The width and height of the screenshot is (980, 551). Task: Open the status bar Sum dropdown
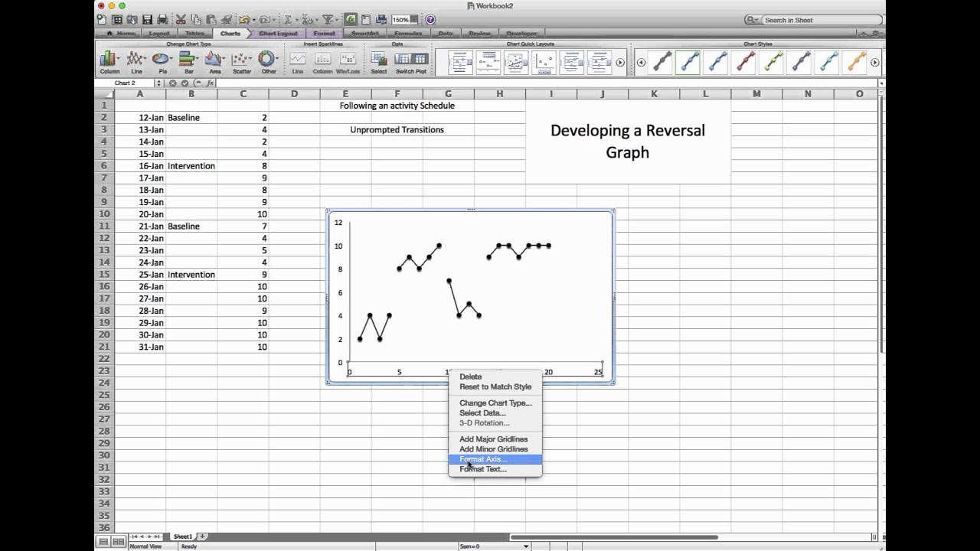coord(526,546)
